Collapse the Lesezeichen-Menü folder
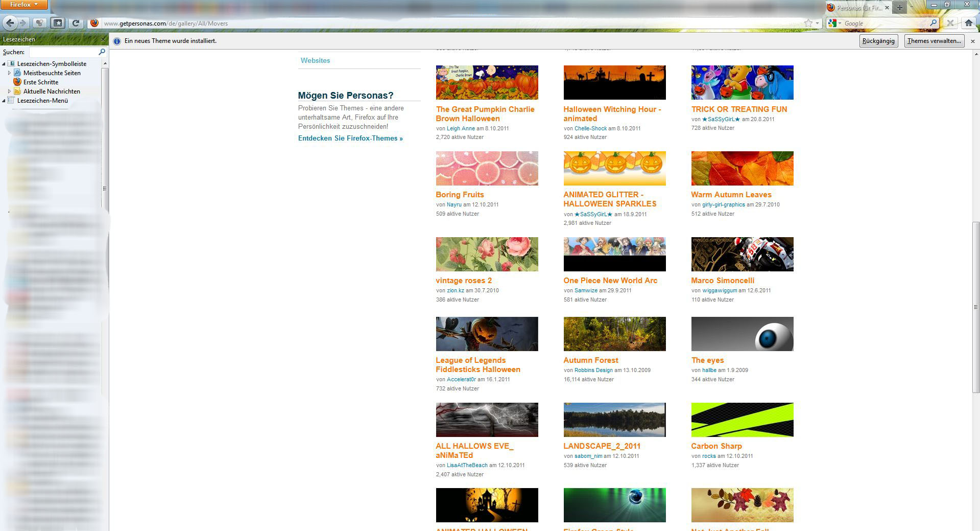 click(4, 101)
